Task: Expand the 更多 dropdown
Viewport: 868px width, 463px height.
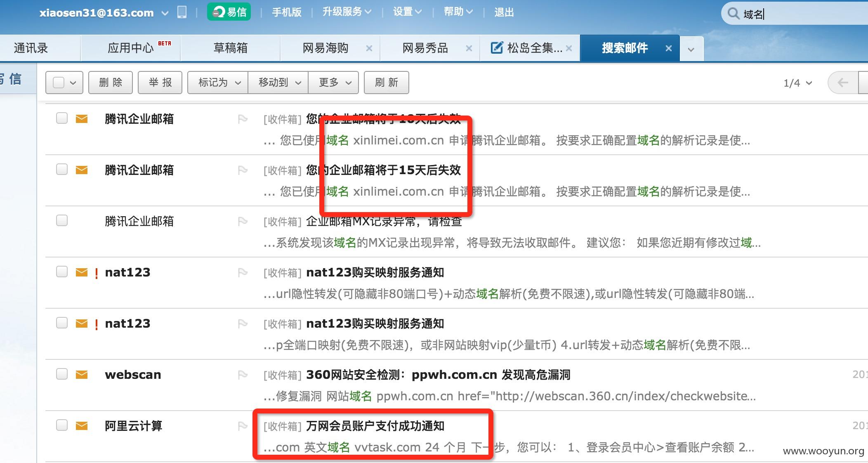Action: tap(333, 83)
